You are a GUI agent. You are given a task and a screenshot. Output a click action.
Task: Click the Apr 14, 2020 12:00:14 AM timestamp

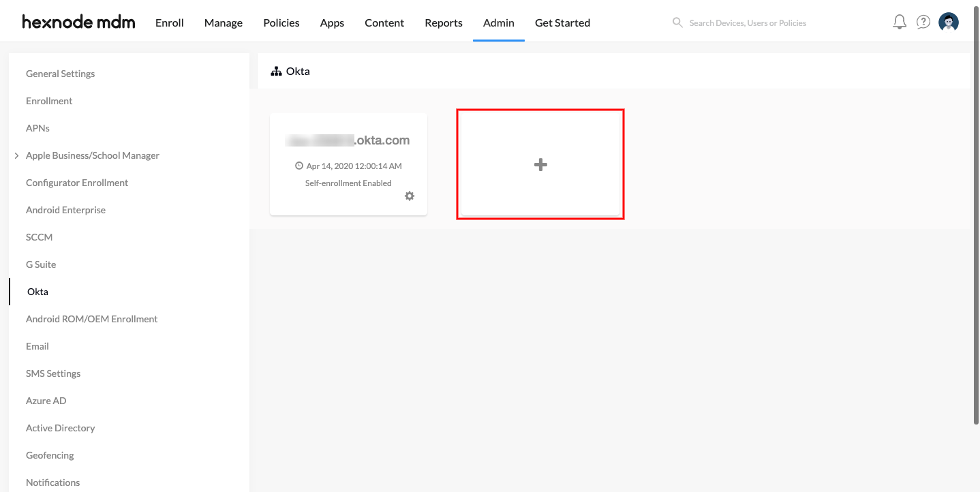pos(354,166)
